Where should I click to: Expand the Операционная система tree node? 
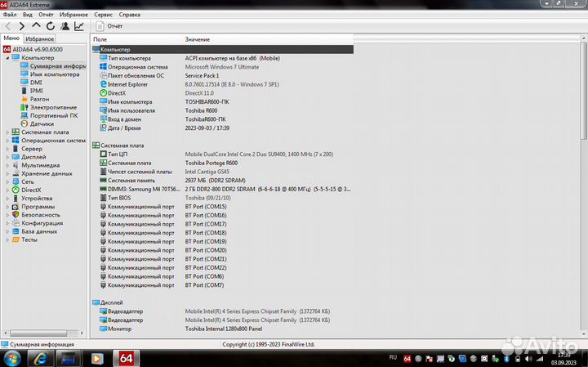click(x=7, y=141)
